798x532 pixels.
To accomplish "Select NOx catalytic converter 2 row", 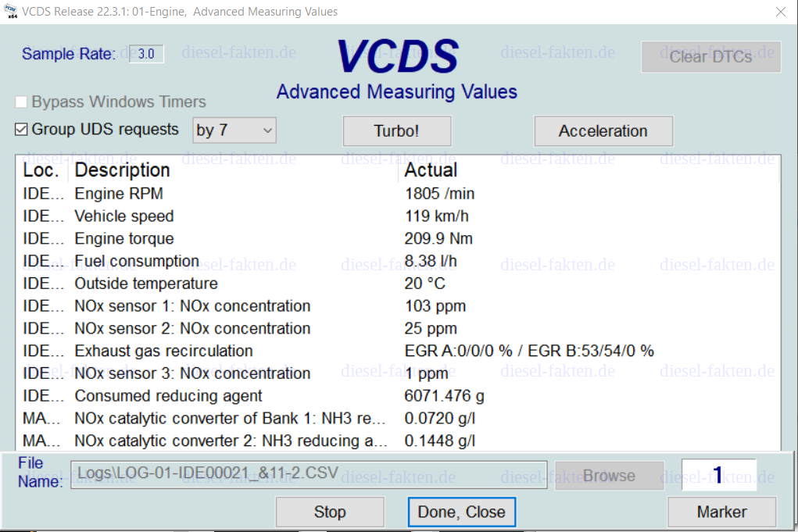I will pos(397,441).
